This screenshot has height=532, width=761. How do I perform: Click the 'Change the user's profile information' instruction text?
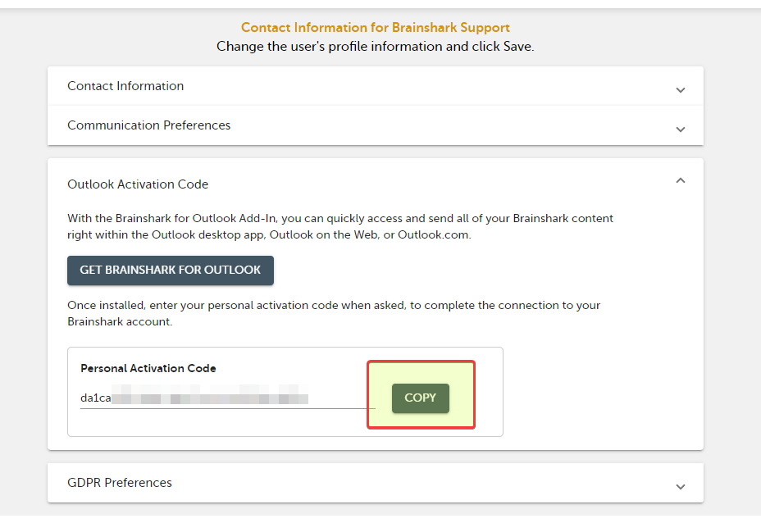(375, 47)
